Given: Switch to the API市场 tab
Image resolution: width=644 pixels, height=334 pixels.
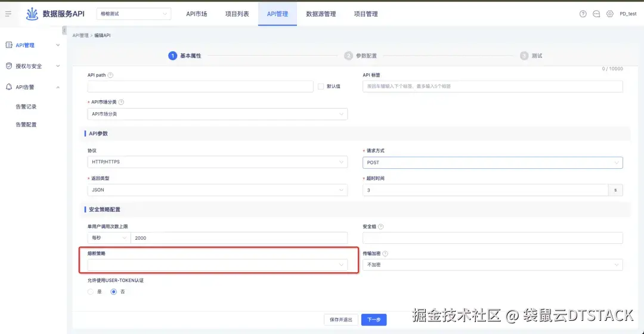Looking at the screenshot, I should 196,14.
